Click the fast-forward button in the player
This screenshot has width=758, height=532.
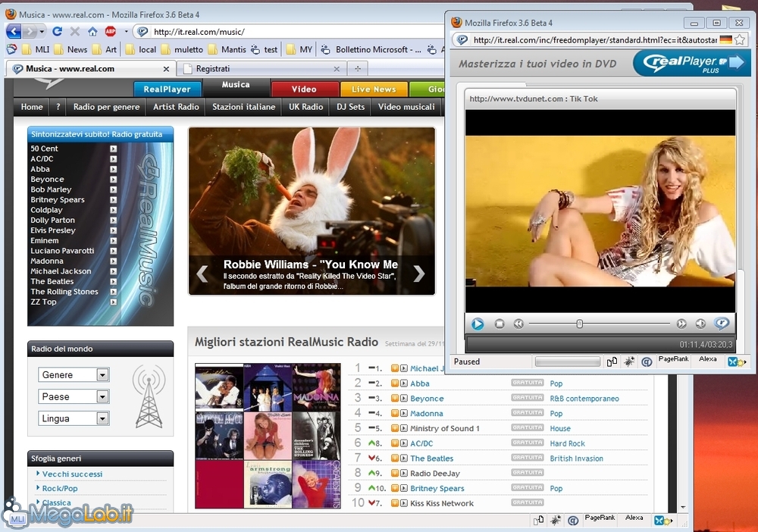click(x=681, y=324)
